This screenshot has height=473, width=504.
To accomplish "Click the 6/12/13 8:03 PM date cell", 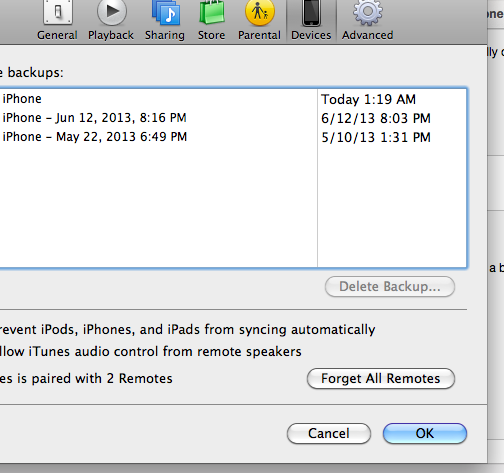I will (376, 118).
